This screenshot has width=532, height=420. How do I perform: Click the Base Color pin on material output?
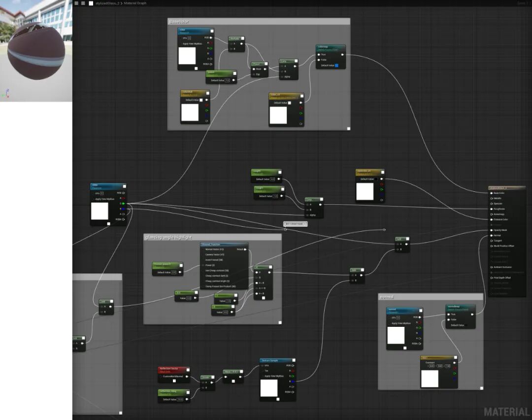[491, 193]
